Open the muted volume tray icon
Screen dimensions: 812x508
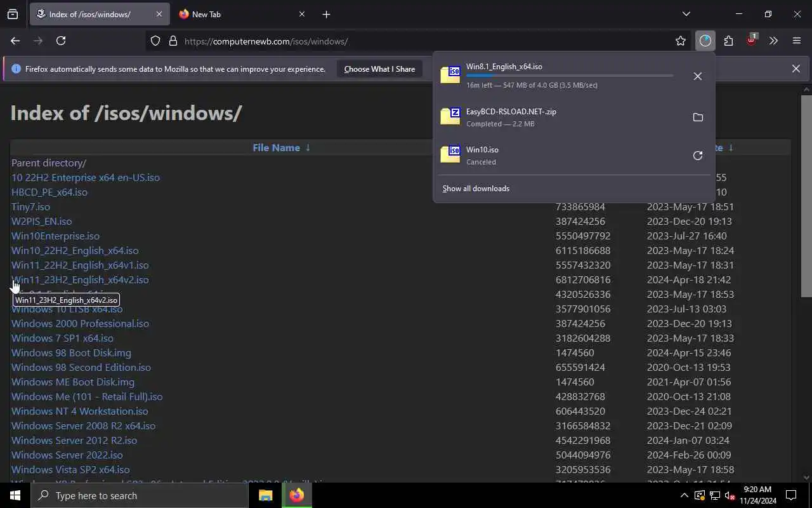click(730, 495)
